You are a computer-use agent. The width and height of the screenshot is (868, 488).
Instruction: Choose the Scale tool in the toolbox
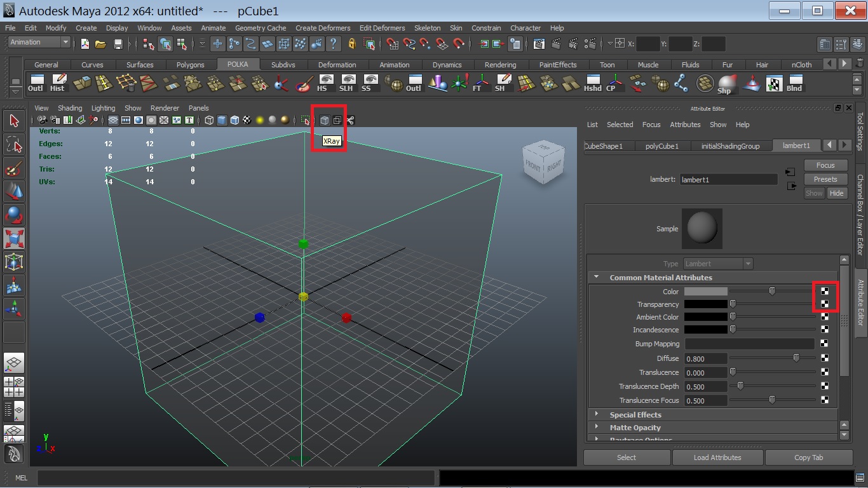pyautogui.click(x=14, y=239)
